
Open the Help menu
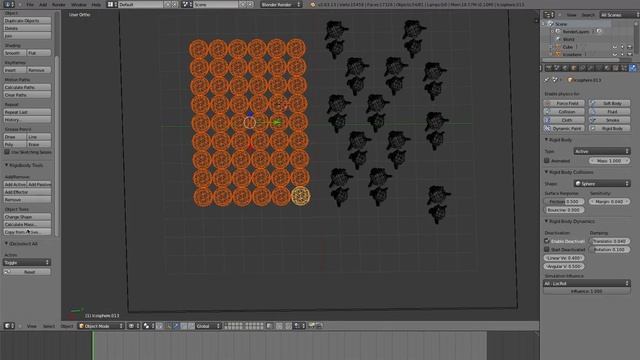tap(96, 4)
